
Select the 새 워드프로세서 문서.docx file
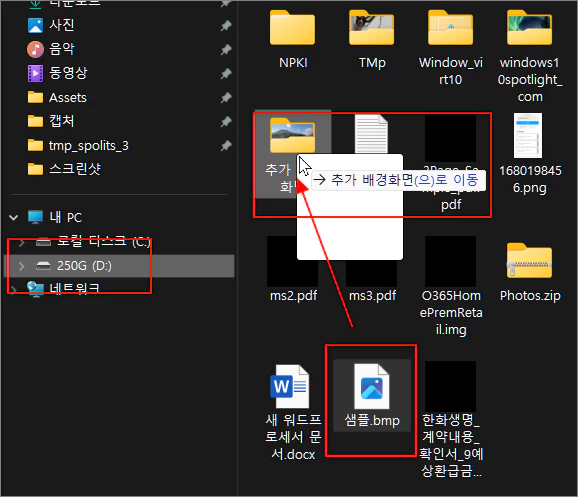tap(293, 412)
